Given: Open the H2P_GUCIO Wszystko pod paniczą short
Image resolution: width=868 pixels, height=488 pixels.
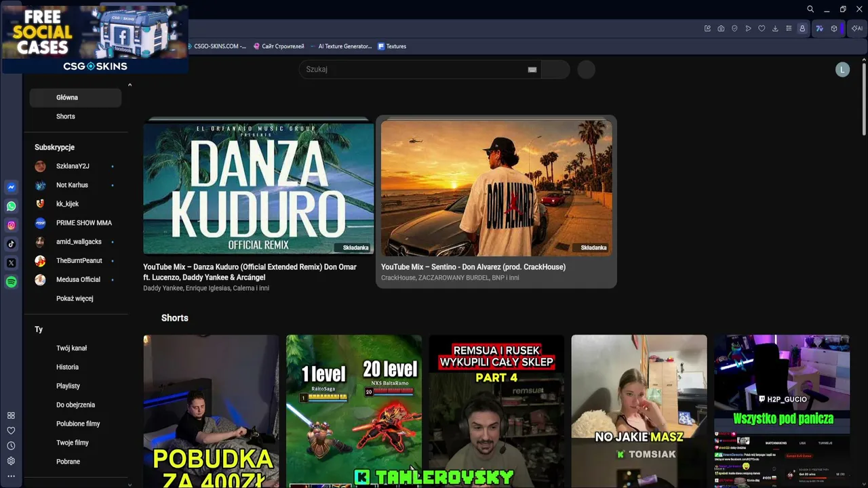Looking at the screenshot, I should [x=782, y=411].
